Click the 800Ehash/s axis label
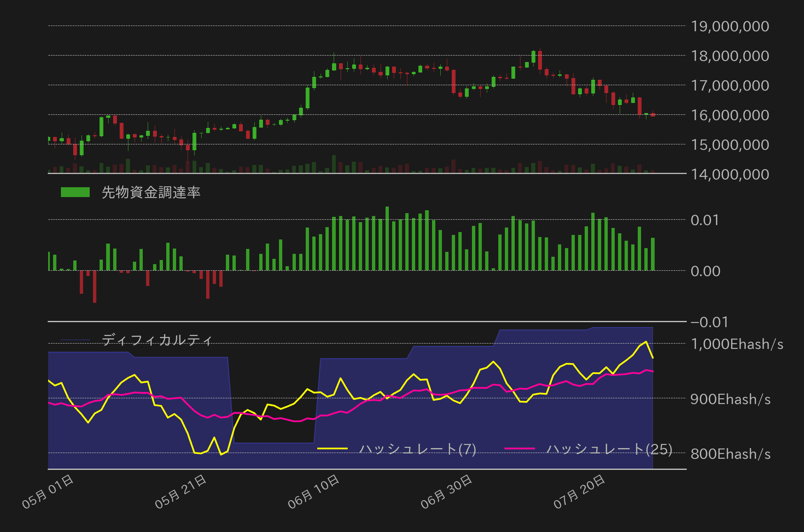 click(730, 454)
